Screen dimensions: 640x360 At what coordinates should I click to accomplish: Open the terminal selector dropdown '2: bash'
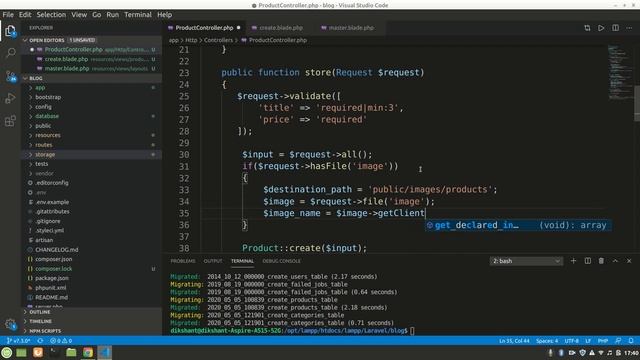(x=526, y=261)
